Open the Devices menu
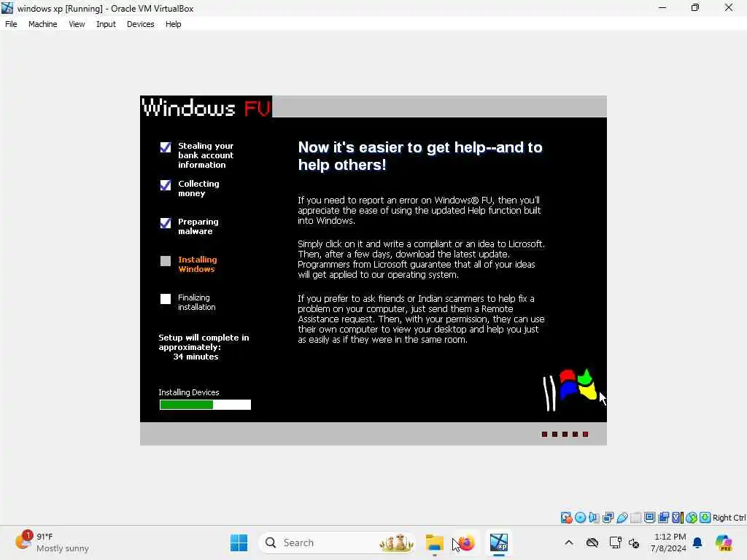Viewport: 747px width, 560px height. 141,24
